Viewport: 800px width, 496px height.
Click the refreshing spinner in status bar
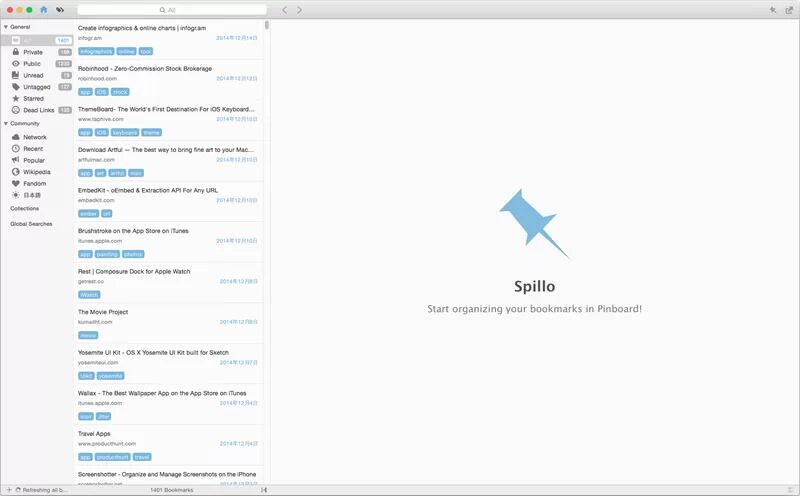[18, 490]
